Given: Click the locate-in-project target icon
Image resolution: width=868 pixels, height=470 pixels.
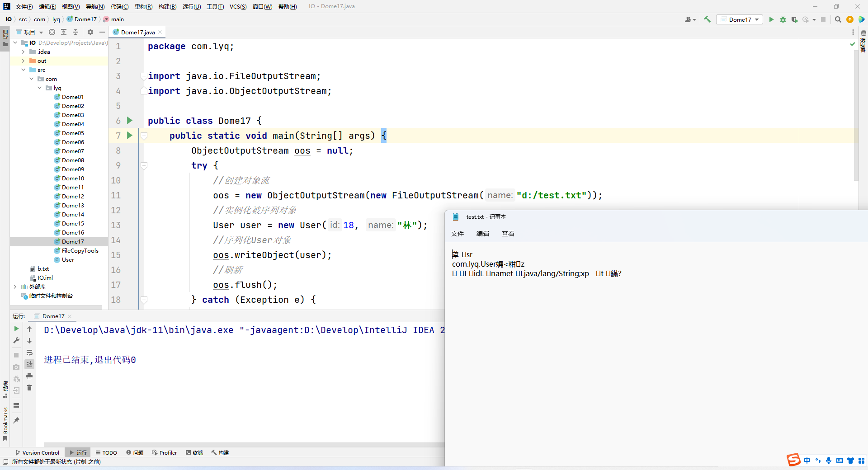Looking at the screenshot, I should [52, 32].
